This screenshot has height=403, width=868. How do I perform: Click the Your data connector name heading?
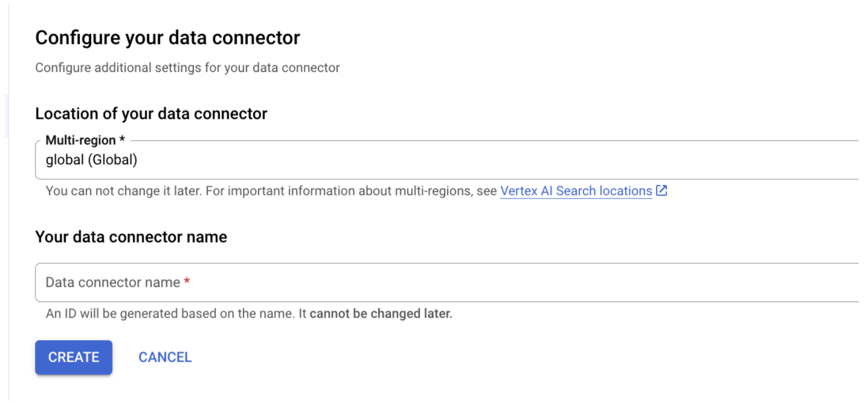tap(131, 237)
